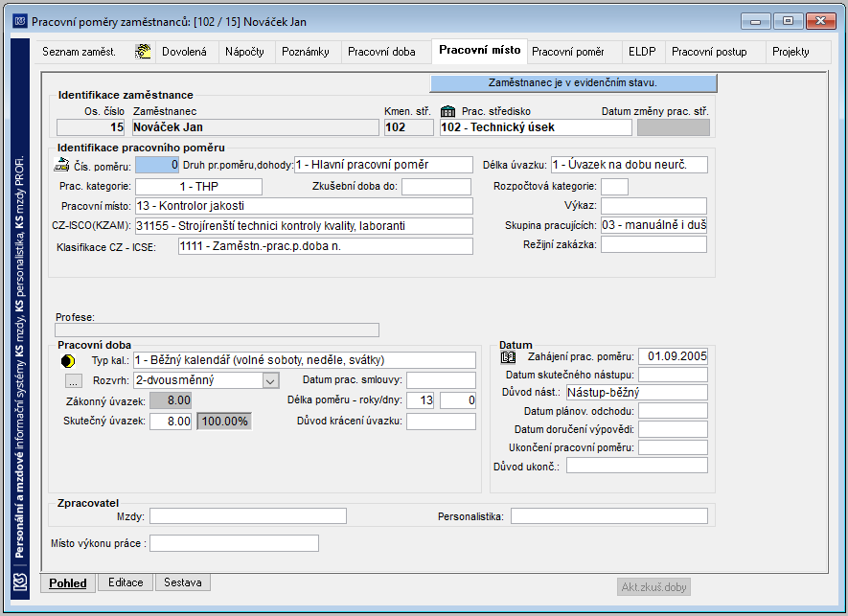Click the Typ kal. calendar field
The image size is (848, 616).
(305, 360)
